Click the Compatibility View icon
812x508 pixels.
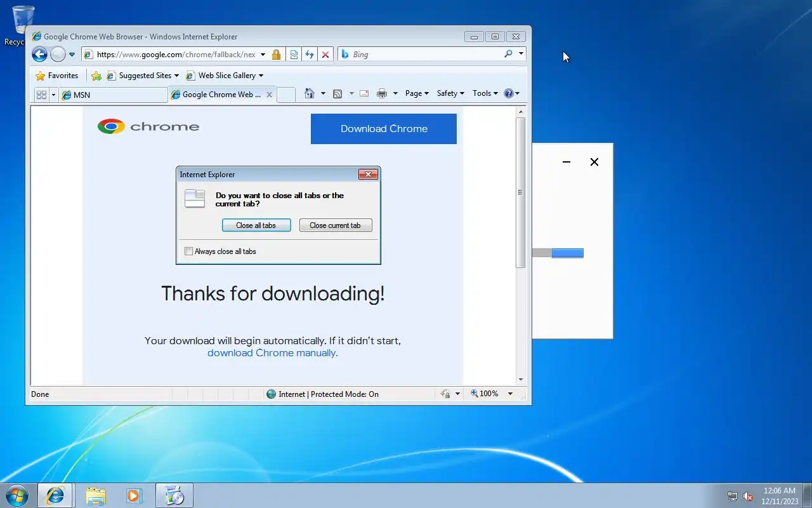(x=294, y=55)
